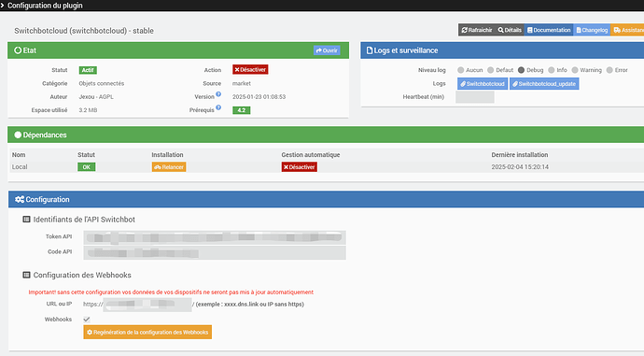Select the Aucun log level radio
Viewport: 644px width, 356px height.
[x=461, y=70]
